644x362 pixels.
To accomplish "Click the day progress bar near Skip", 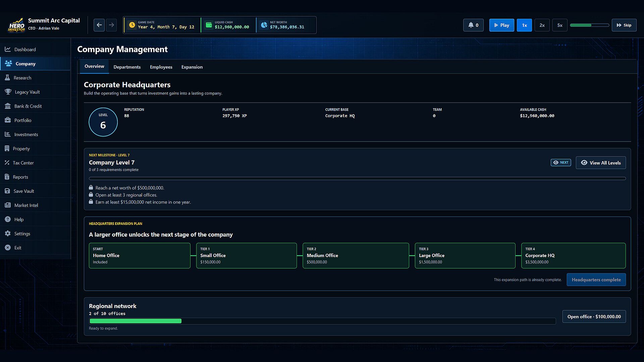I will 589,25.
